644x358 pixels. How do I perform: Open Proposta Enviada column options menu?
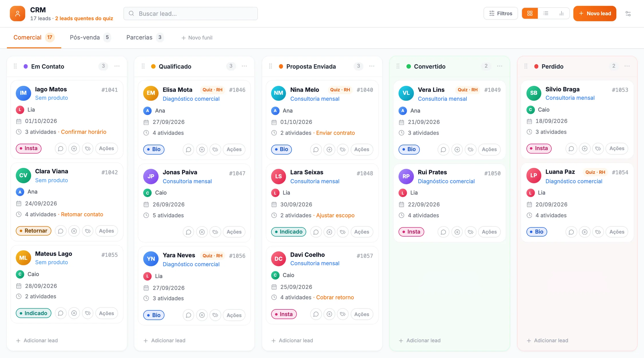[372, 66]
